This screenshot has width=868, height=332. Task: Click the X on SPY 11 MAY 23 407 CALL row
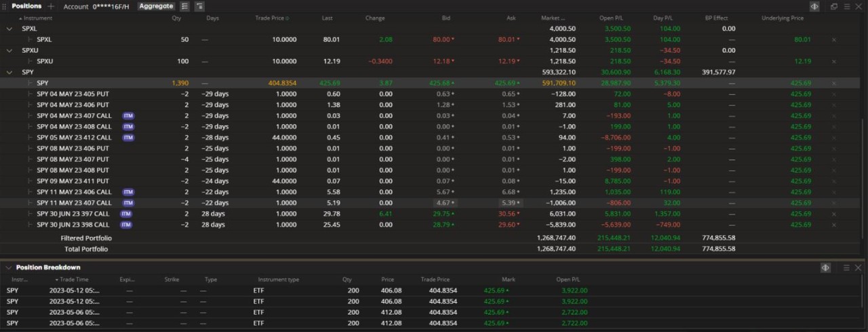point(834,203)
